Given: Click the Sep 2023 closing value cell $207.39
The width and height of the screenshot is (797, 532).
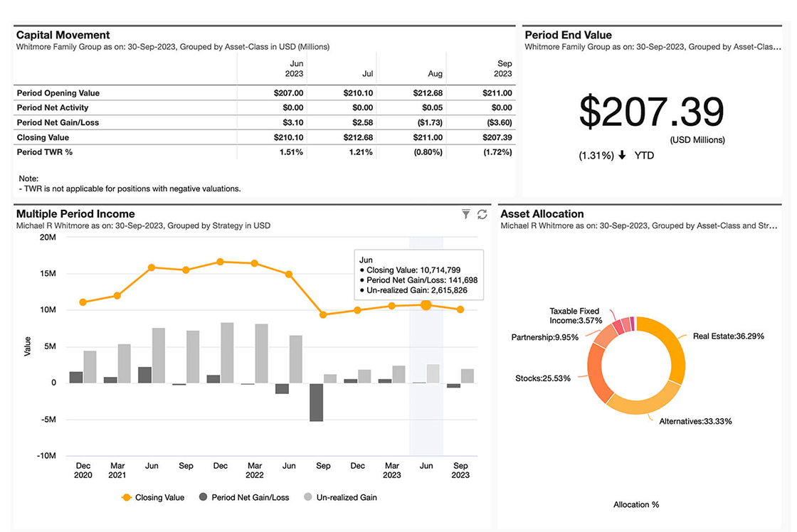Looking at the screenshot, I should (x=497, y=137).
